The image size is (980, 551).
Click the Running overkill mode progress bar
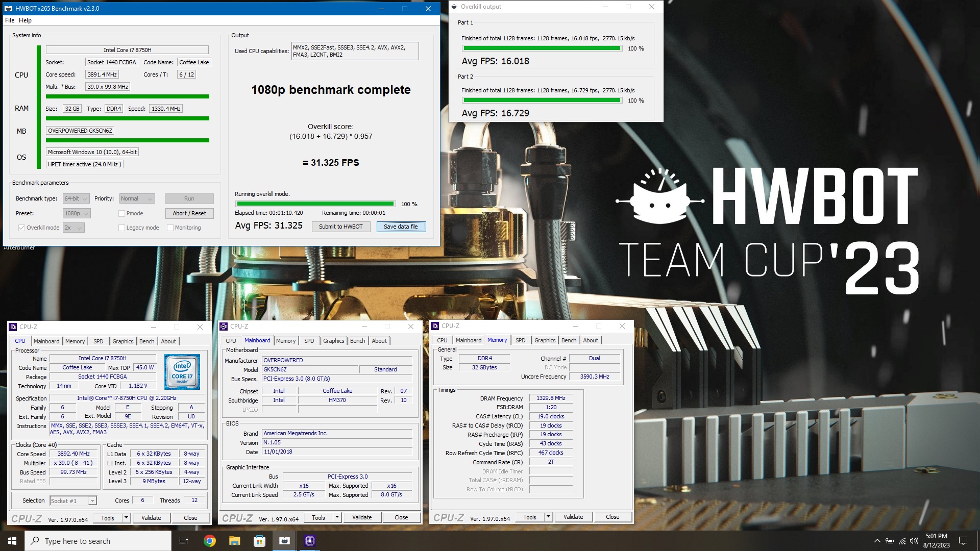(x=314, y=204)
